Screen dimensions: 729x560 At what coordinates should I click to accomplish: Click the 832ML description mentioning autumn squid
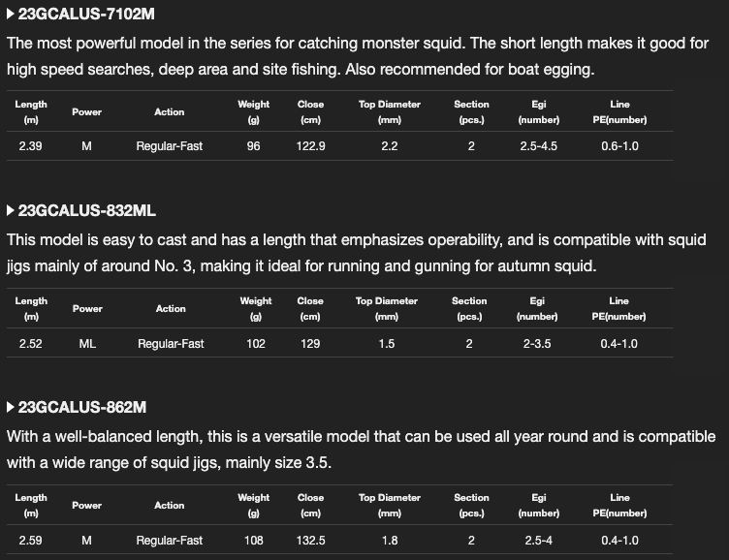coord(356,252)
